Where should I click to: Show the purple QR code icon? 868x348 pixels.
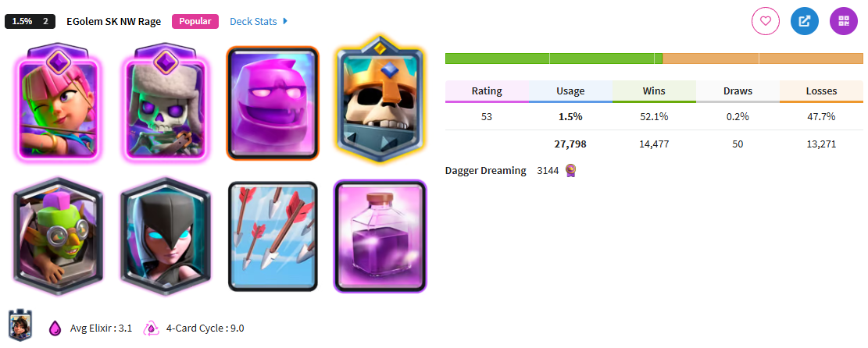(844, 22)
